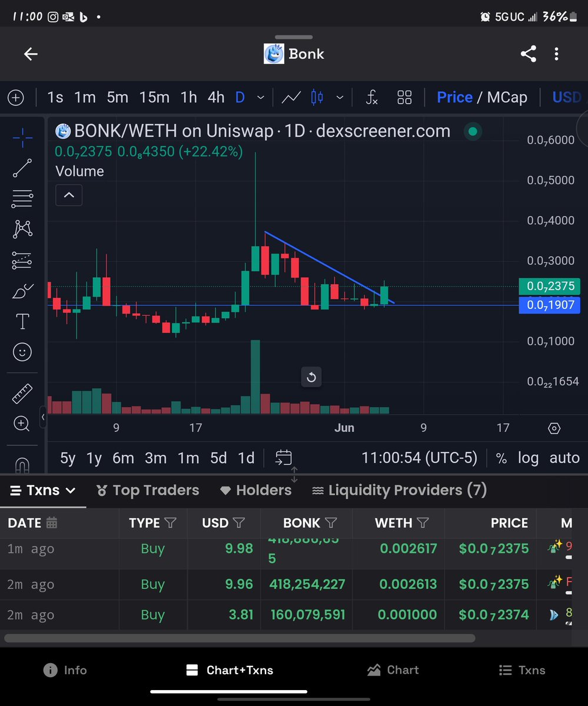Click the Instagram icon in the status bar

[x=53, y=16]
